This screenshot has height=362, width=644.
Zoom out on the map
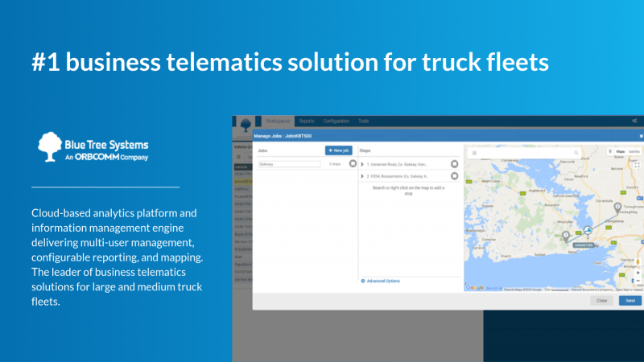pyautogui.click(x=638, y=281)
